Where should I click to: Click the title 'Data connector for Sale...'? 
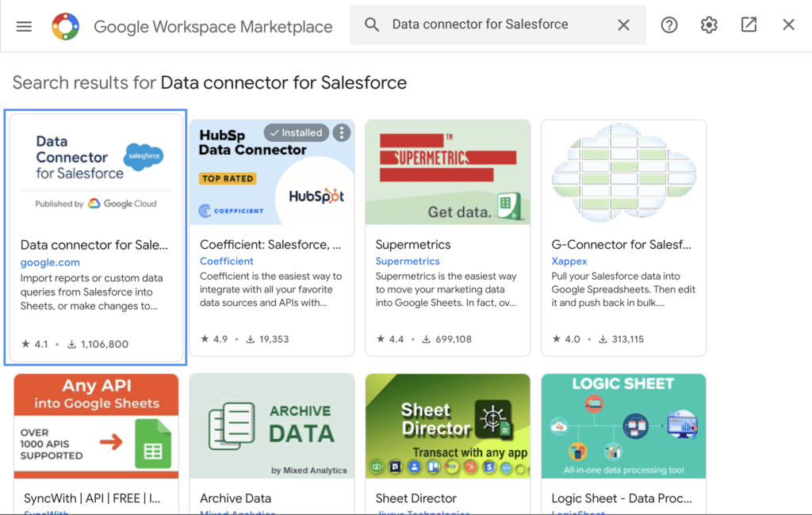(94, 245)
